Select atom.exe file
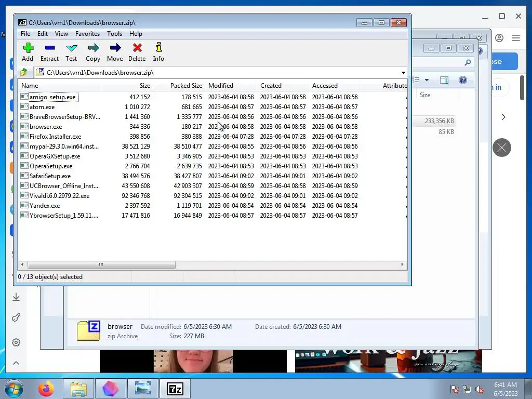The height and width of the screenshot is (399, 532). (x=42, y=107)
